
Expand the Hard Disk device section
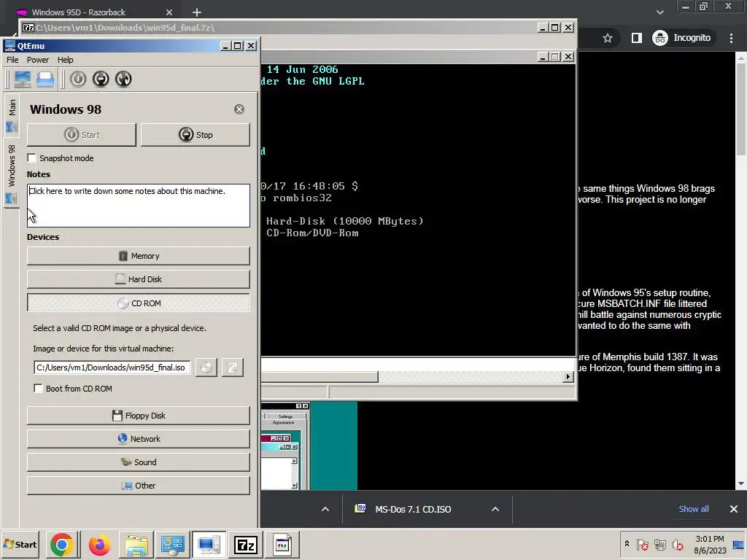point(138,279)
